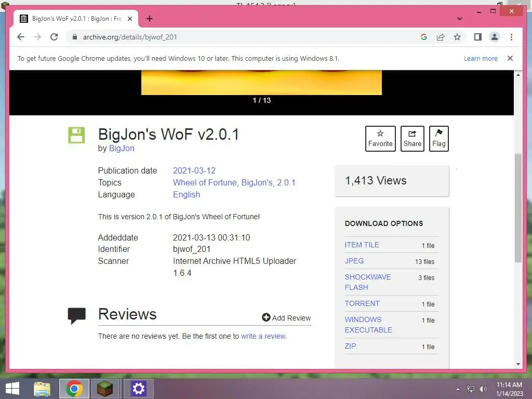Download the ZIP file

pos(351,346)
